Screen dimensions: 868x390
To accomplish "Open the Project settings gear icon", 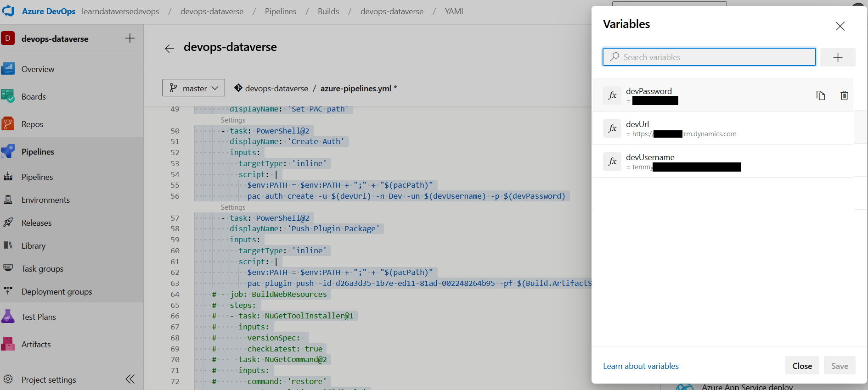I will tap(8, 379).
